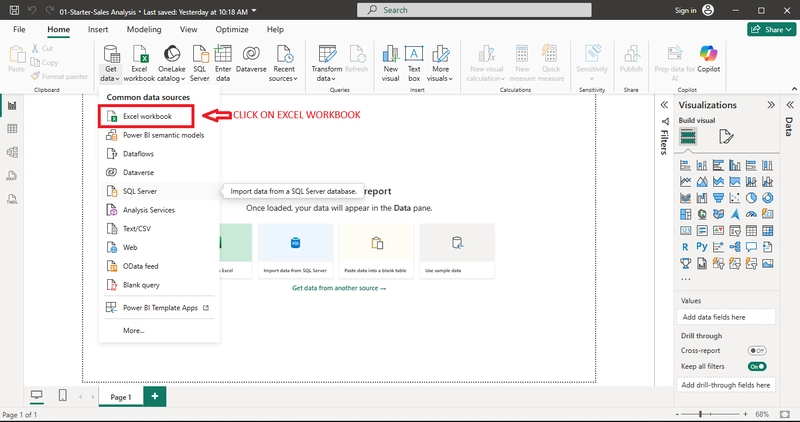Image resolution: width=800 pixels, height=422 pixels.
Task: Click Sign in
Action: [x=685, y=11]
